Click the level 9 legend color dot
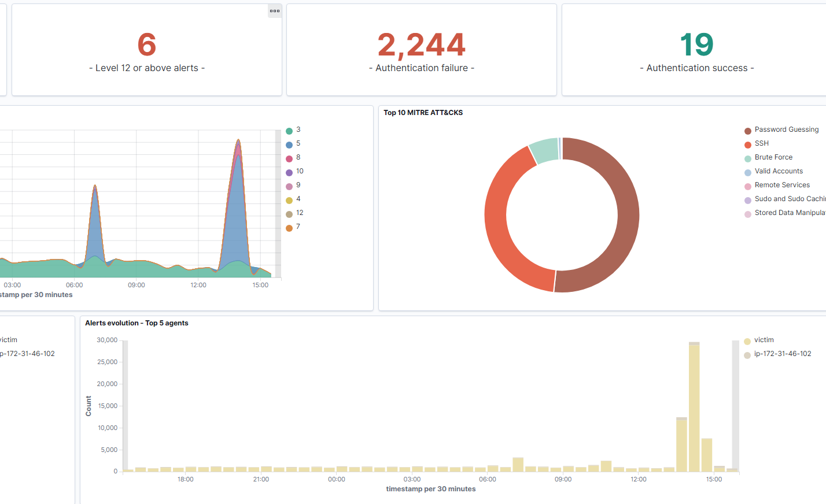The width and height of the screenshot is (826, 504). (x=289, y=186)
